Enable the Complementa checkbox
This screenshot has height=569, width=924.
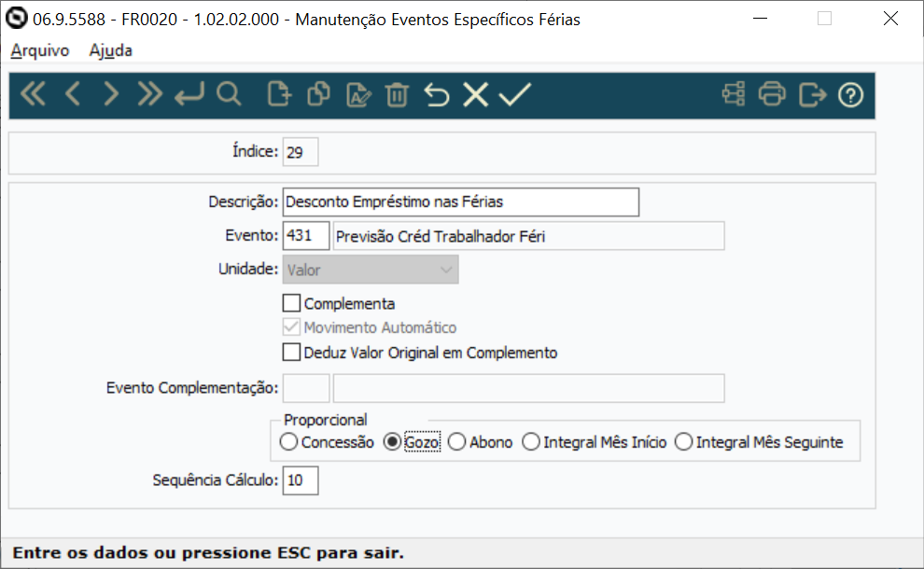tap(290, 302)
